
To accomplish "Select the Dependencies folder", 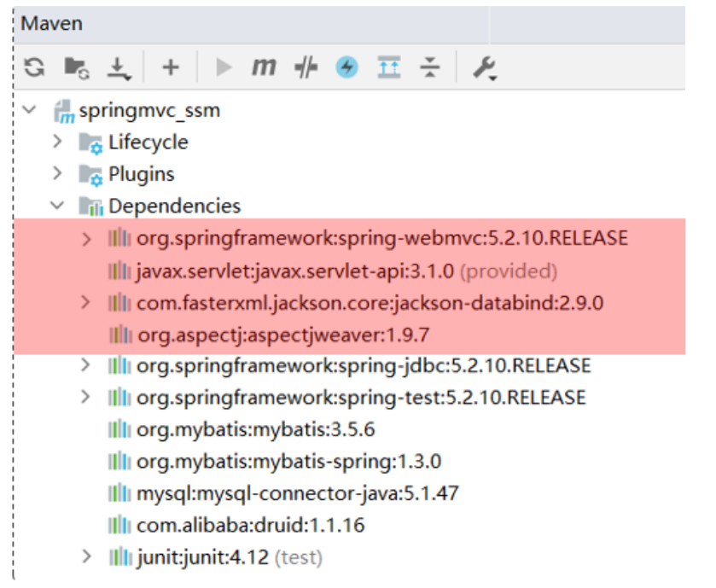I will click(x=174, y=207).
